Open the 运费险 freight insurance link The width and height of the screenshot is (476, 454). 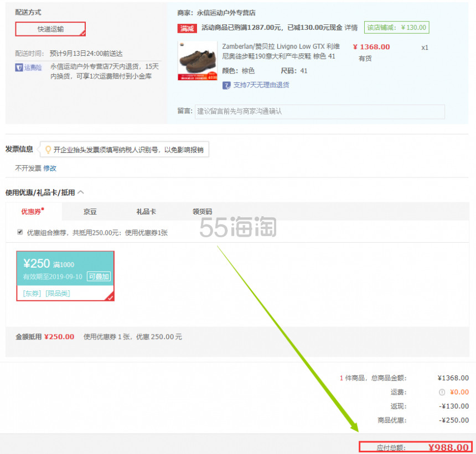click(33, 67)
